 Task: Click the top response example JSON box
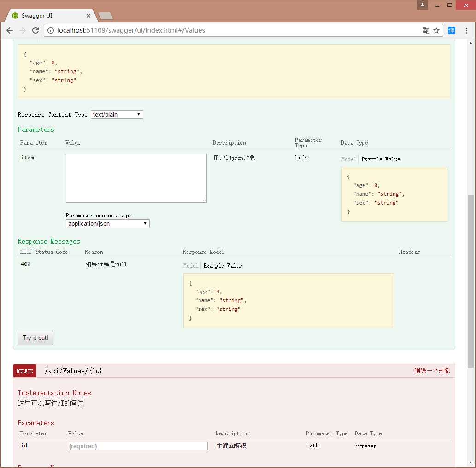point(234,71)
